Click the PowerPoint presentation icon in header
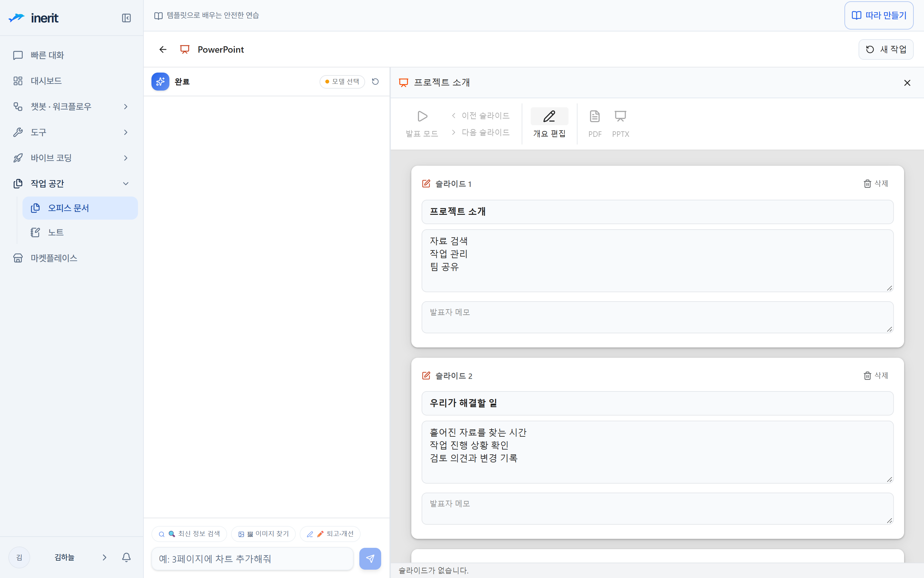This screenshot has width=924, height=578. pos(185,49)
